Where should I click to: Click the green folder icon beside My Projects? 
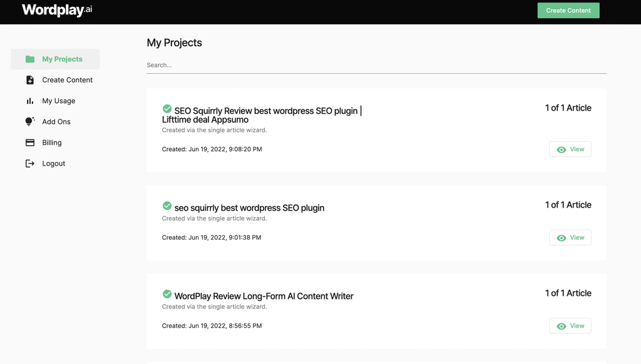pyautogui.click(x=30, y=59)
